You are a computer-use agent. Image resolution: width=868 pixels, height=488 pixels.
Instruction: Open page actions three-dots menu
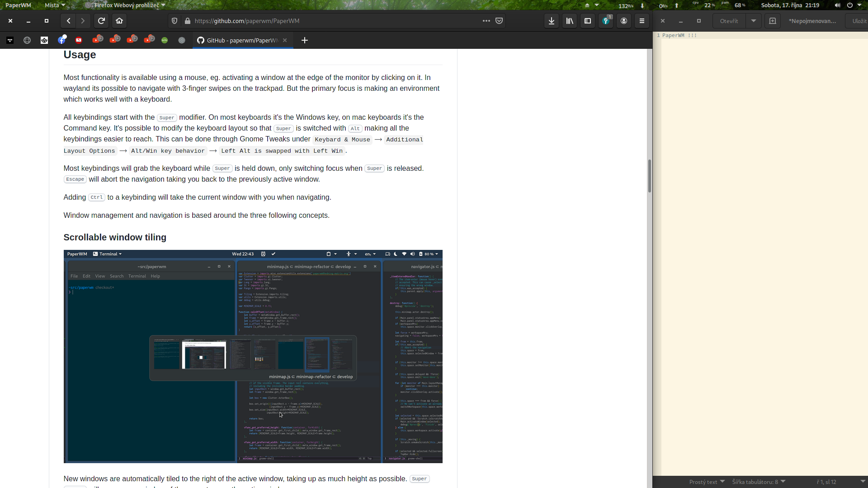(x=486, y=21)
